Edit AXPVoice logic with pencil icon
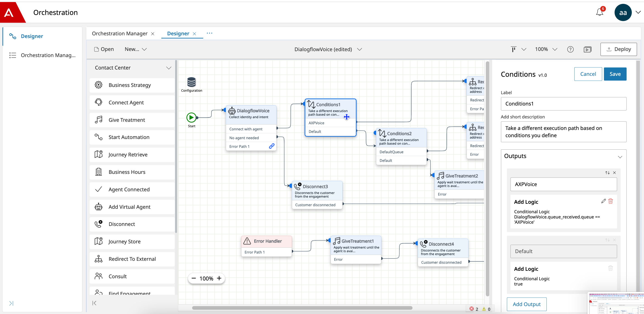 (603, 201)
